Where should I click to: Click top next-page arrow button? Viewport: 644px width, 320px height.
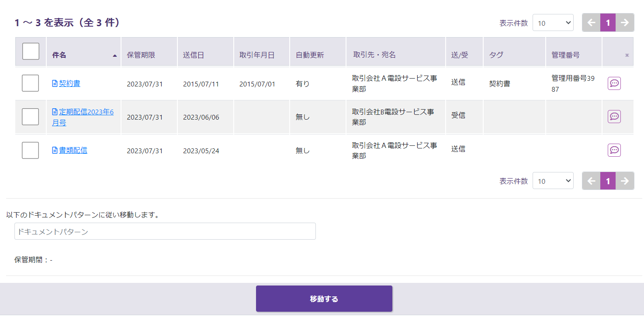(x=625, y=23)
